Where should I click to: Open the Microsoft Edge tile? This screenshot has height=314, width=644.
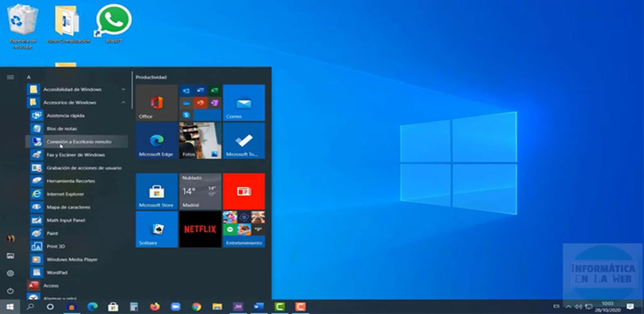tap(157, 141)
